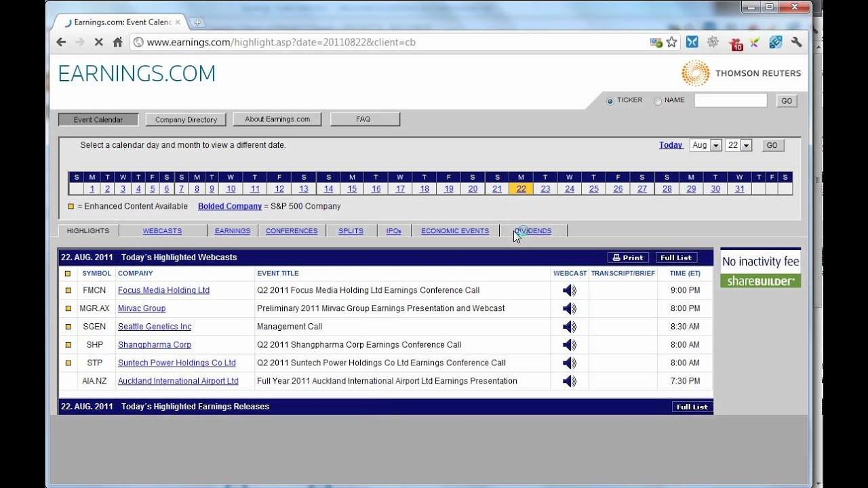Play the Mirvac Group webcast audio icon
868x488 pixels.
click(570, 309)
